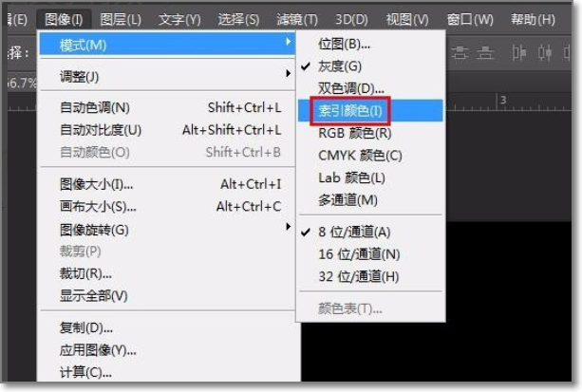Open 计算(C)... dialog
Image resolution: width=582 pixels, height=392 pixels.
pos(167,371)
